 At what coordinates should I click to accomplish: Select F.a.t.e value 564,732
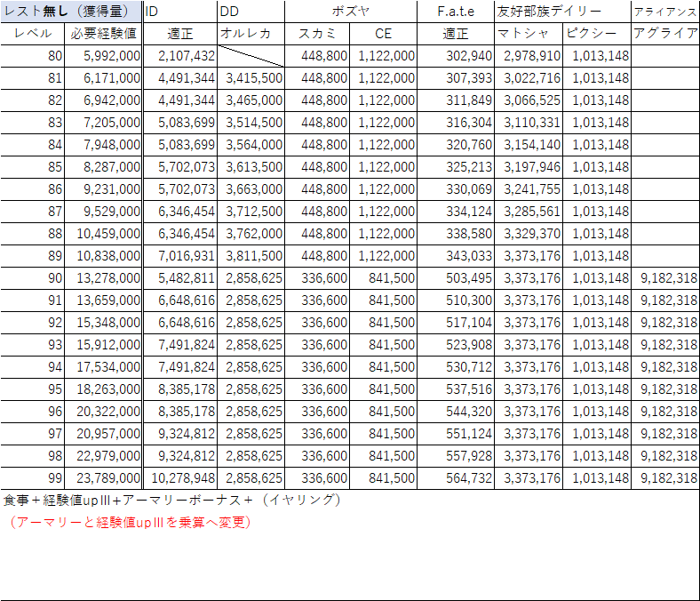coord(456,478)
